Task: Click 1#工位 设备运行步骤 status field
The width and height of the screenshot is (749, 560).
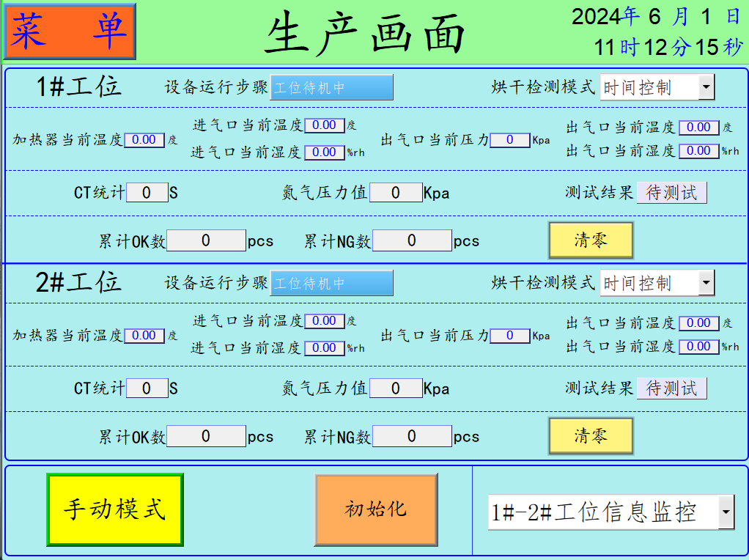Action: click(x=331, y=87)
